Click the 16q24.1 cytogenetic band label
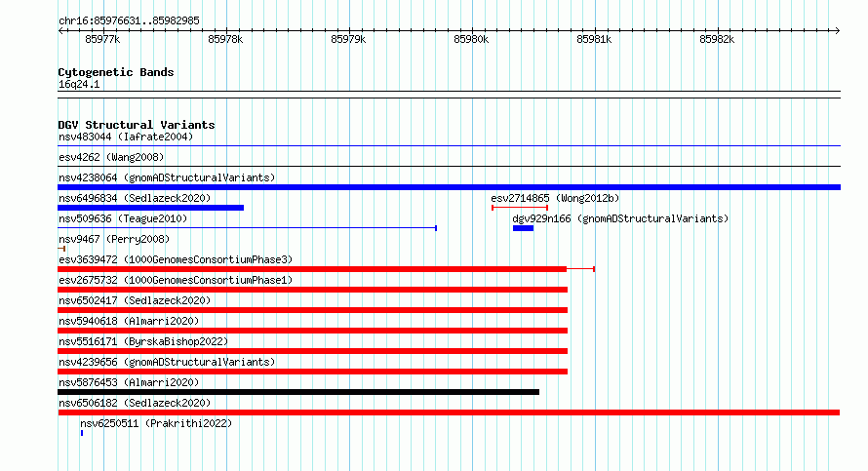Screen dimensions: 868x471 pos(79,84)
